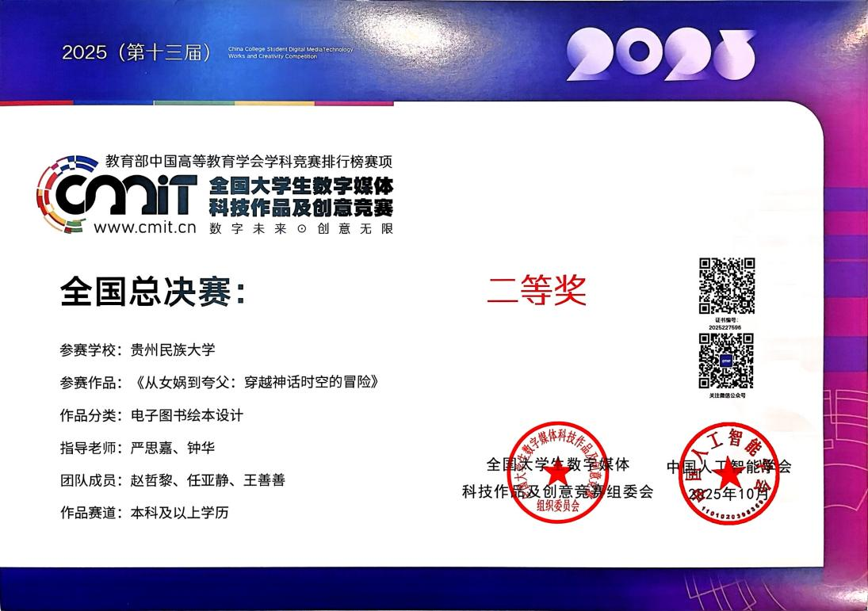Image resolution: width=868 pixels, height=611 pixels.
Task: Click the 参赛学校 贵州民族大学 line
Action: point(137,349)
